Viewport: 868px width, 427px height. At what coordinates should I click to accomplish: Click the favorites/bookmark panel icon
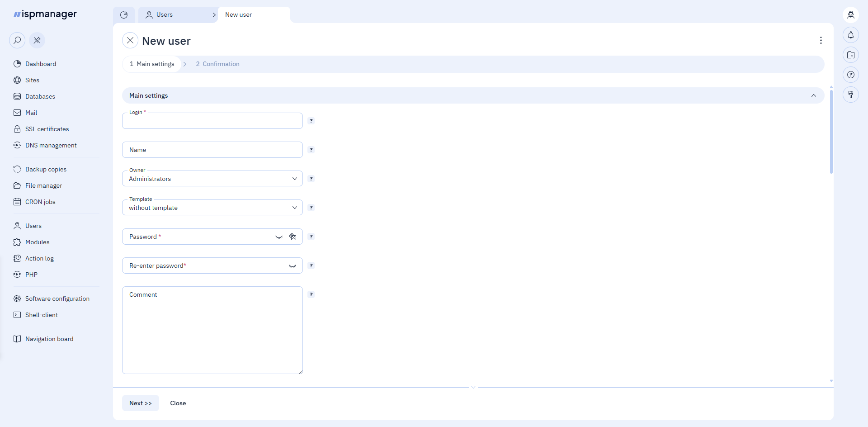851,55
